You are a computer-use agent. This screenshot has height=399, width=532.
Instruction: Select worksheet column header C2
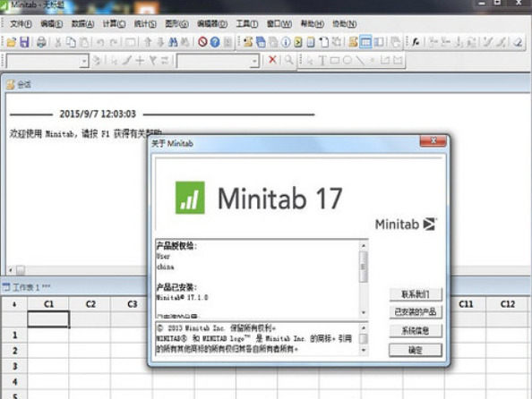(x=90, y=304)
